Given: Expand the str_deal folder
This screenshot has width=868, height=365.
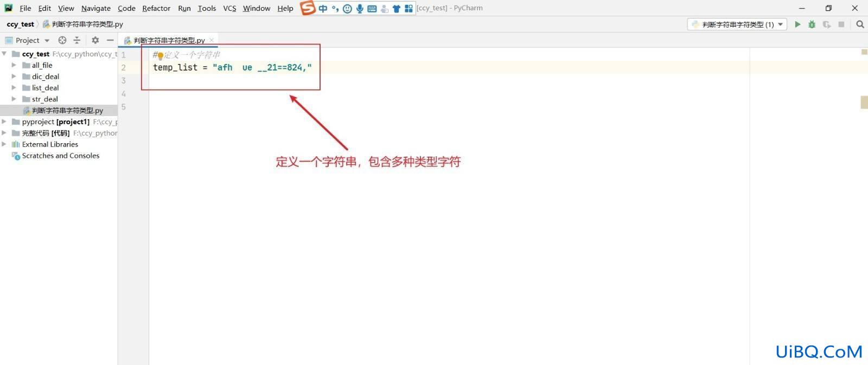Looking at the screenshot, I should 14,99.
